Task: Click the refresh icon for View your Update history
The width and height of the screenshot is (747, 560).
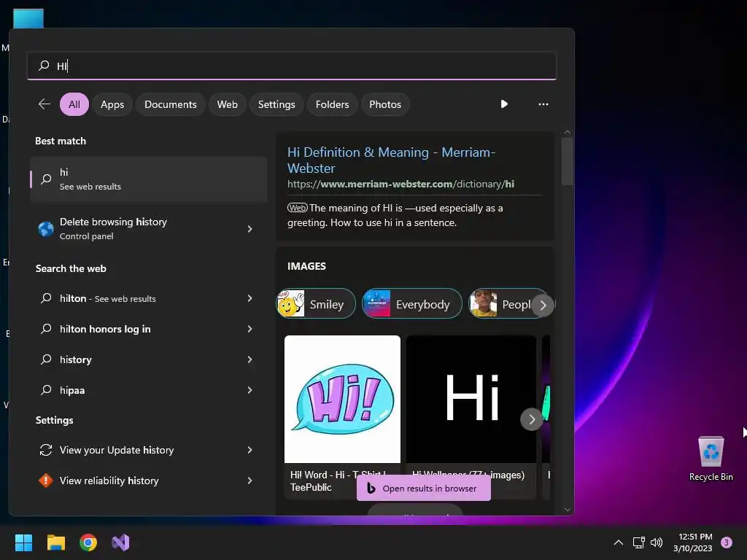Action: coord(46,450)
